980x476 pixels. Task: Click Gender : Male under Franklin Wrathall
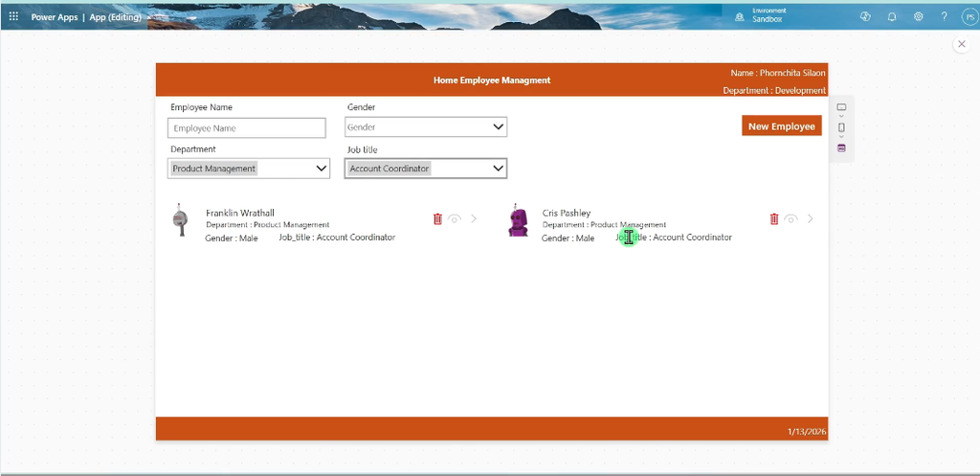pyautogui.click(x=232, y=238)
